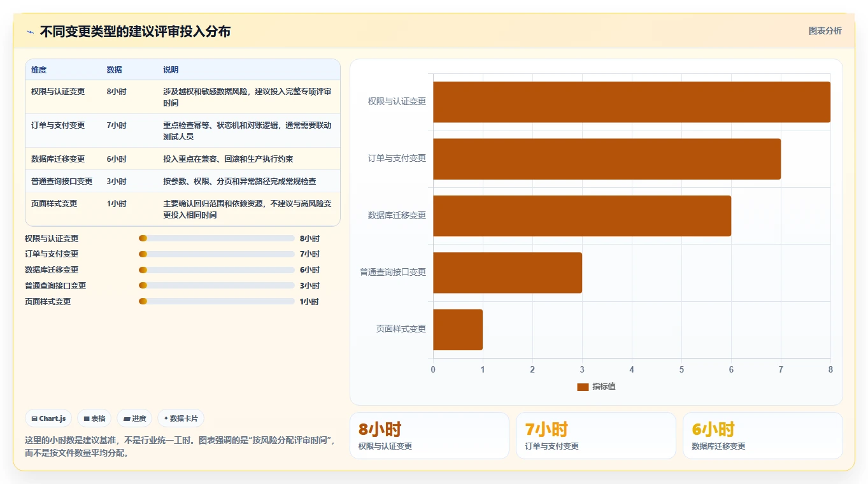Click the 权限与认证变更 bar in the chart

pyautogui.click(x=632, y=102)
